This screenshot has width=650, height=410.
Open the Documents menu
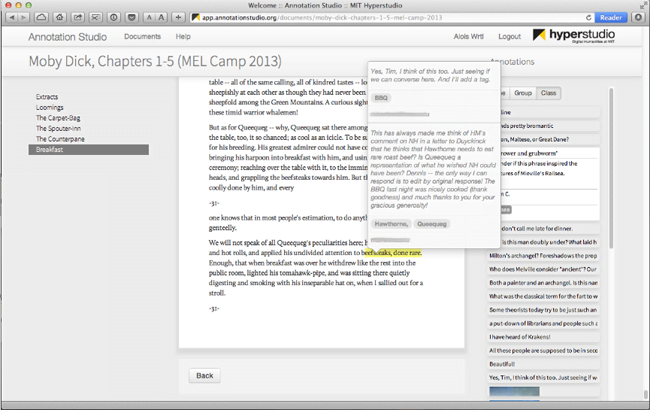tap(142, 36)
